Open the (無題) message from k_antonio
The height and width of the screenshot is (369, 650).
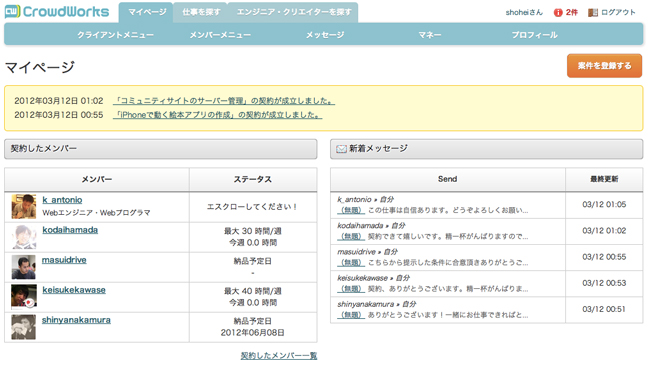tap(351, 210)
